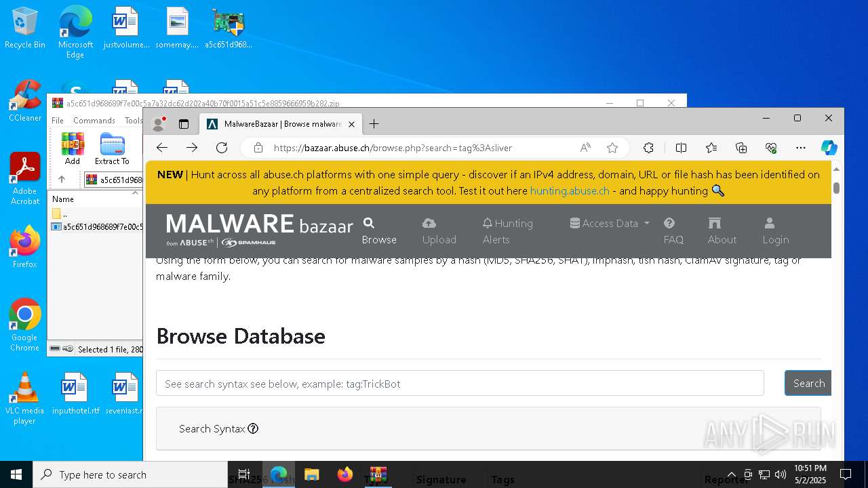The width and height of the screenshot is (868, 488).
Task: Click Extract To in WinRAR toolbar
Action: pyautogui.click(x=112, y=149)
